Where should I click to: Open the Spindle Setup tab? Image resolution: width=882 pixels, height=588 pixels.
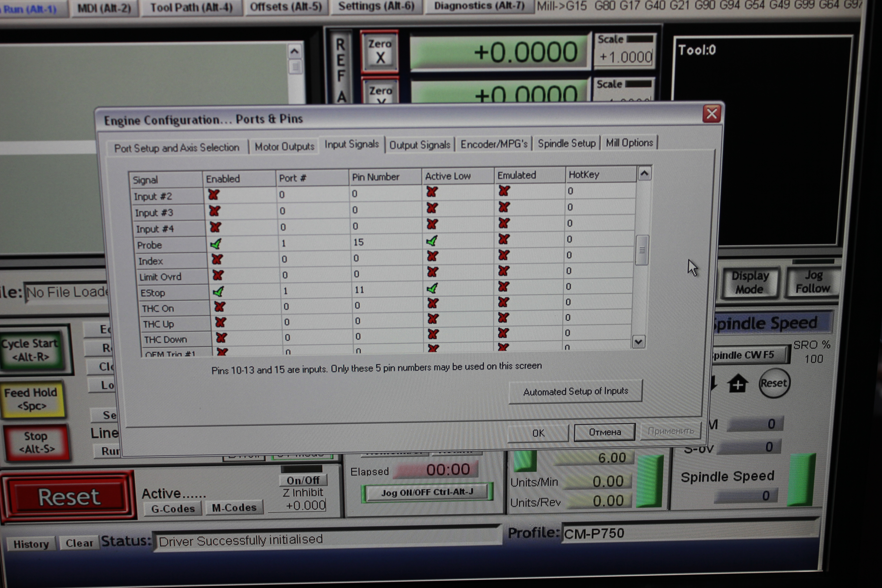[x=566, y=143]
